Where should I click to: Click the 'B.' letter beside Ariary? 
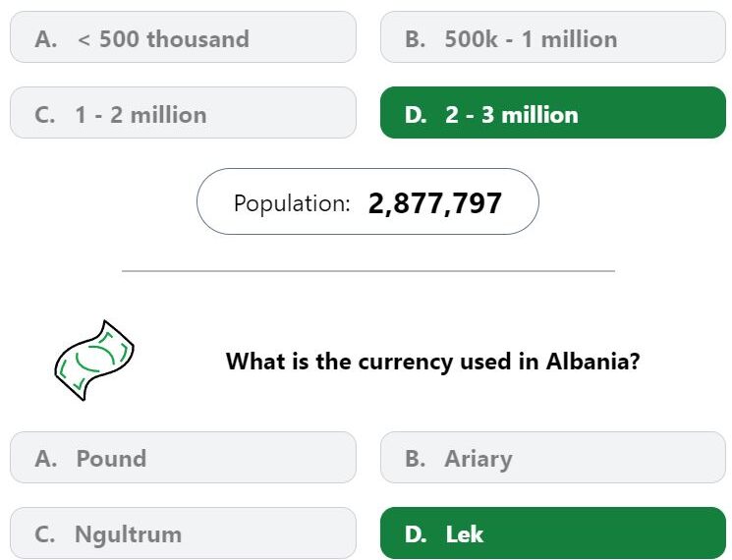415,459
